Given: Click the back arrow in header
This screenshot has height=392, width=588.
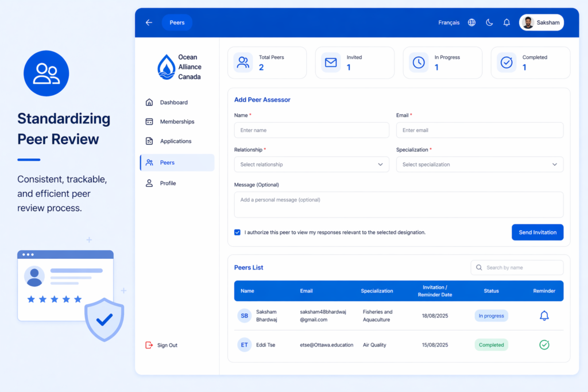Looking at the screenshot, I should (x=149, y=22).
